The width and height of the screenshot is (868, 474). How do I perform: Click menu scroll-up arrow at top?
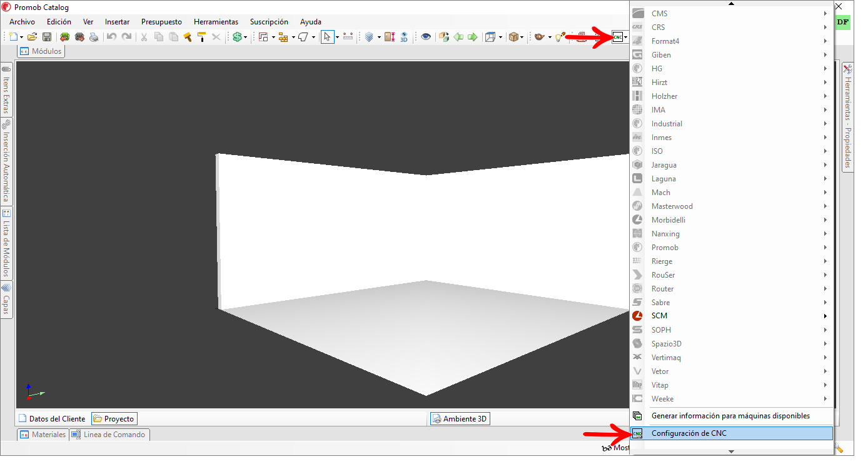click(x=732, y=3)
